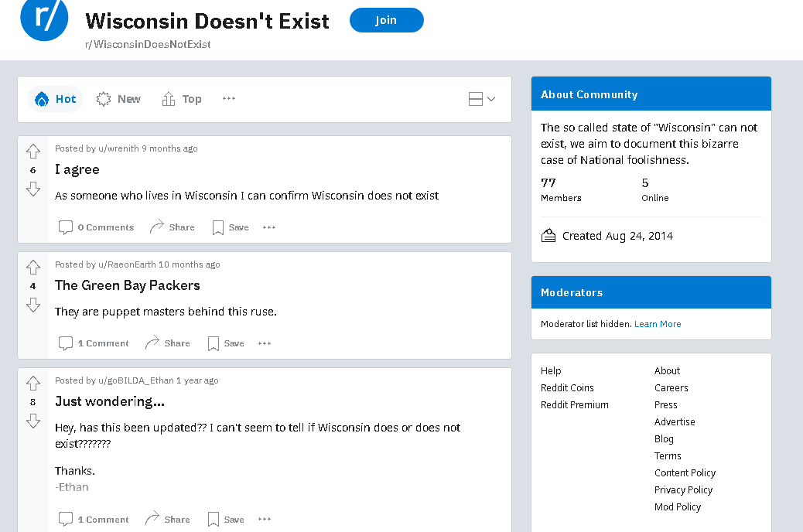Save the 'I agree' post
The height and width of the screenshot is (532, 803).
click(x=231, y=227)
